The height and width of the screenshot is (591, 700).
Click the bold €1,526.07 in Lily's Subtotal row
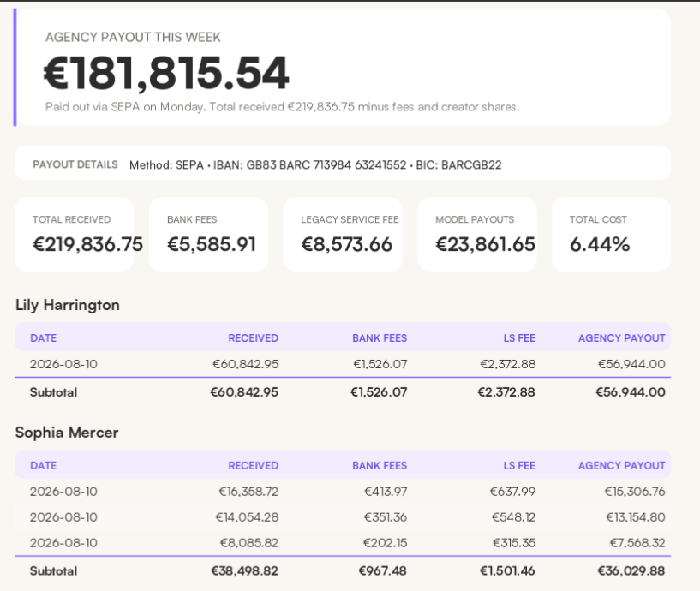coord(379,392)
